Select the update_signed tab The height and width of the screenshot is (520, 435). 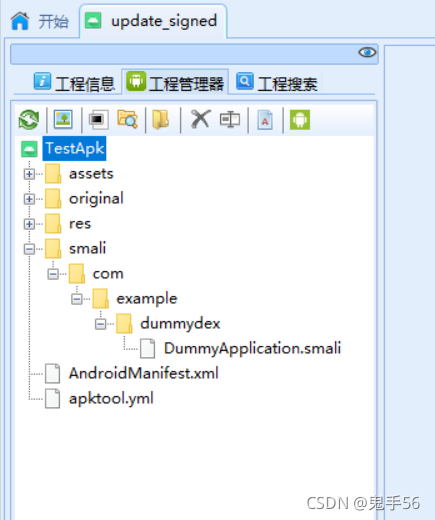click(x=153, y=21)
